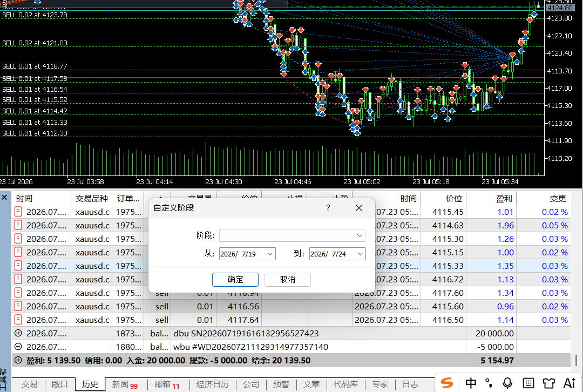Open the soft keyboard icon
The image size is (583, 392).
tap(528, 383)
